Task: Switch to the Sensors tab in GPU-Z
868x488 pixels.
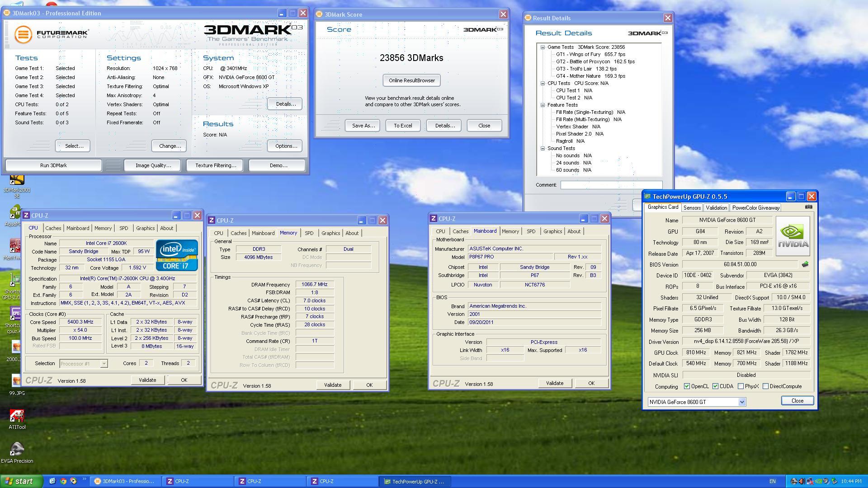Action: point(692,208)
